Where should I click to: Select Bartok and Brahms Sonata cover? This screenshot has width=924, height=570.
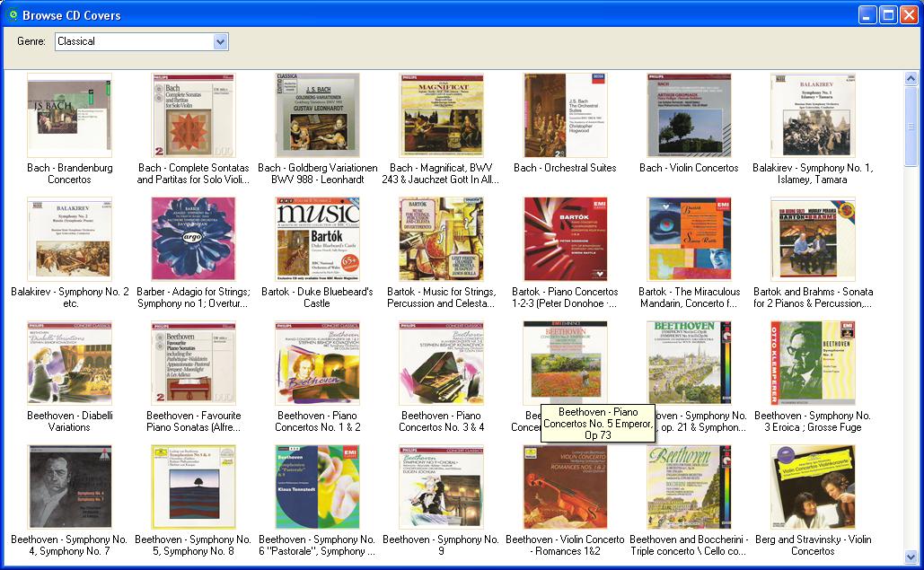[x=813, y=239]
